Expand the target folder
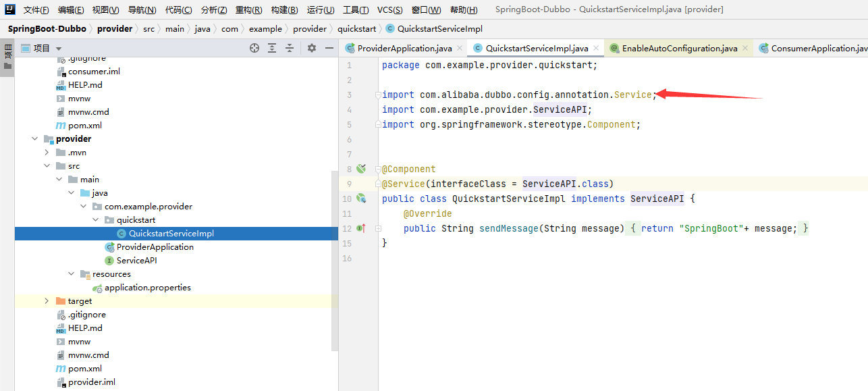Screen dimensions: 868x391 [47, 301]
